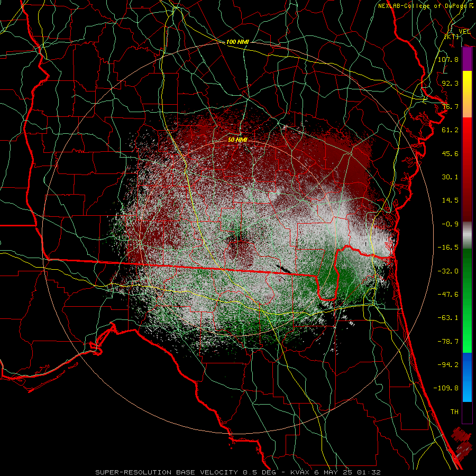Screen dimensions: 476x476
Task: Click the 50 NMI range ring label
Action: point(237,140)
